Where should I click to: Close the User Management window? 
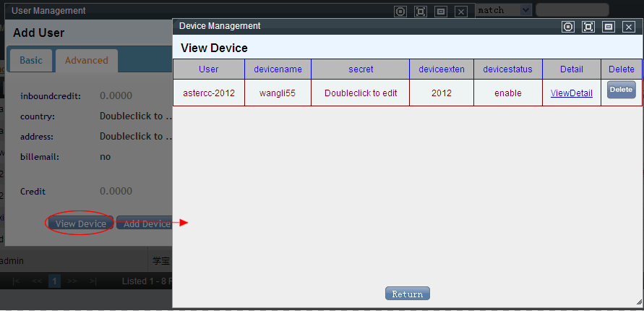(x=461, y=12)
